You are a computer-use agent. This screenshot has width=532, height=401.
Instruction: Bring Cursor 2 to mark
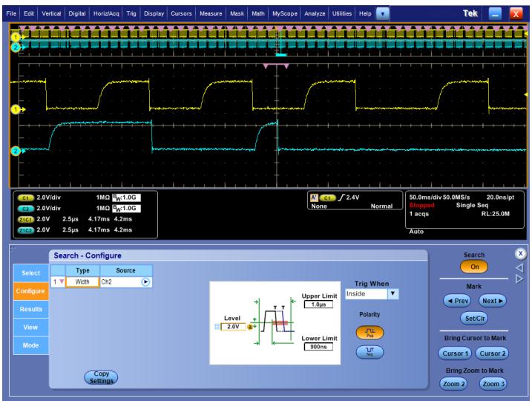492,353
